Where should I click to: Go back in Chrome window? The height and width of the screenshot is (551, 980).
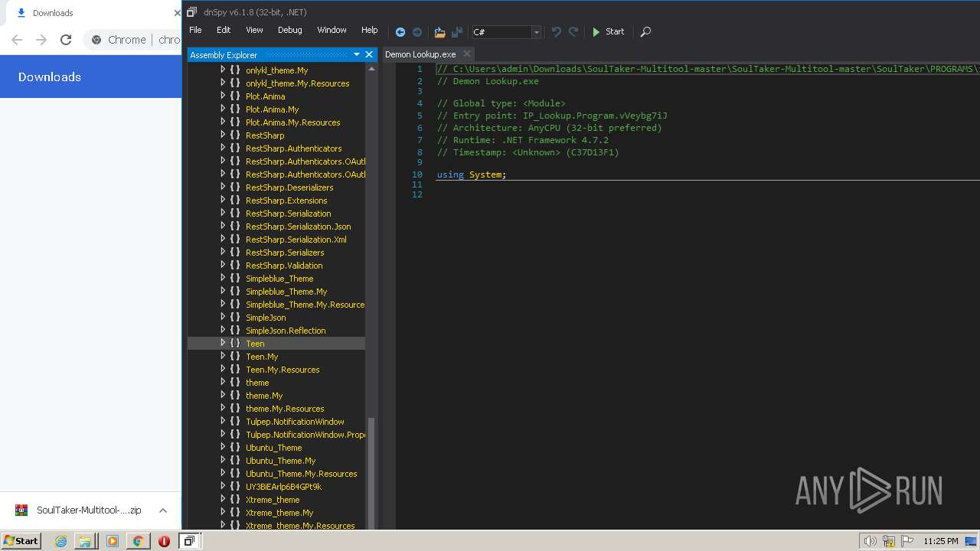17,40
